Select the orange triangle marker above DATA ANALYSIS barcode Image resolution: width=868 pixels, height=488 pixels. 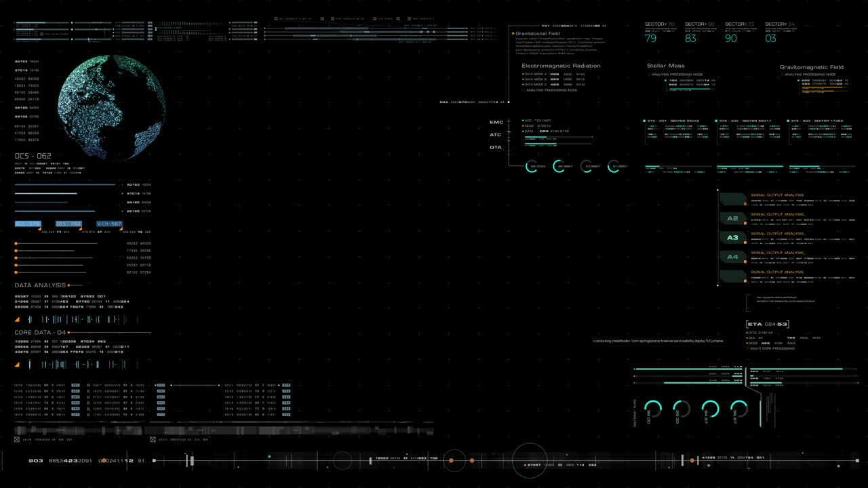pyautogui.click(x=17, y=319)
